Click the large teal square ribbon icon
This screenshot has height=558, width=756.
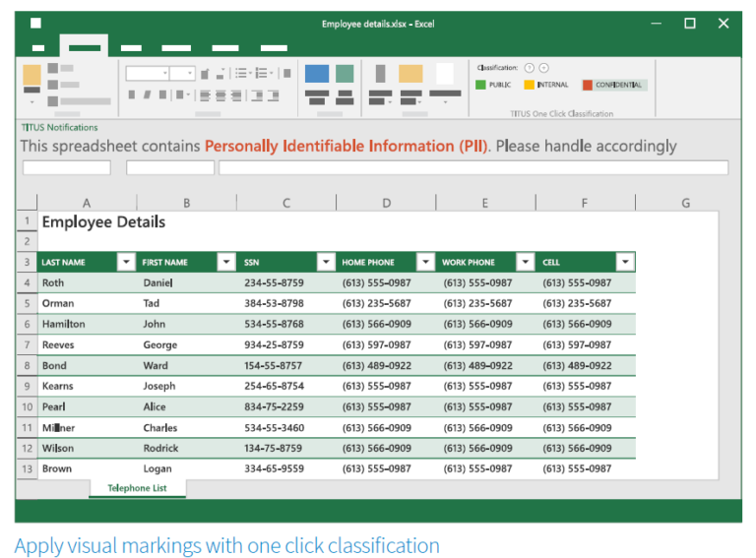point(345,74)
